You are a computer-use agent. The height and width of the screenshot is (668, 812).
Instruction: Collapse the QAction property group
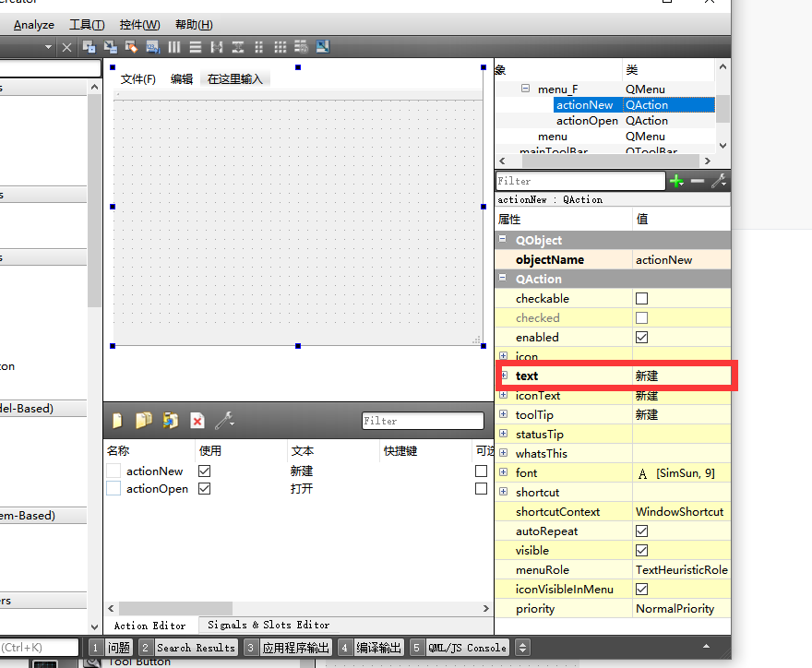(503, 279)
